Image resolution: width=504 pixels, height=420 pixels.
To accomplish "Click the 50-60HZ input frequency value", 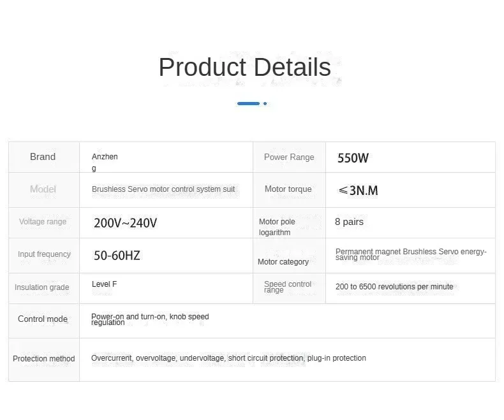I will (117, 256).
